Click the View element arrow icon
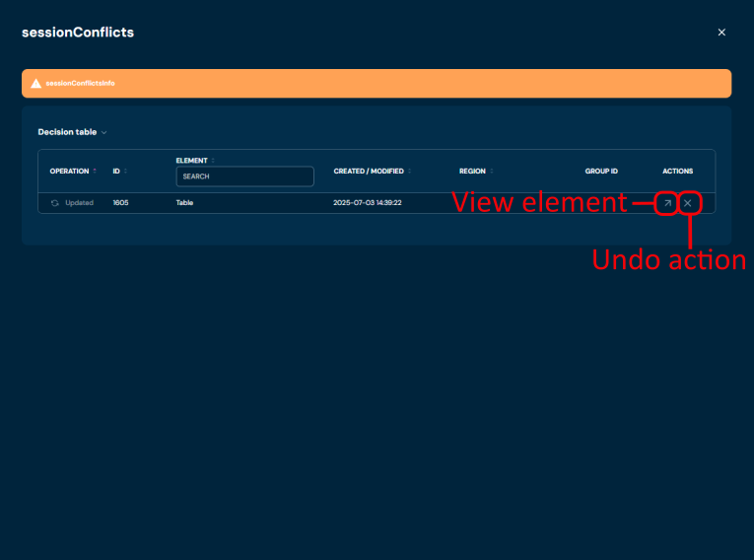The height and width of the screenshot is (560, 754). coord(667,203)
